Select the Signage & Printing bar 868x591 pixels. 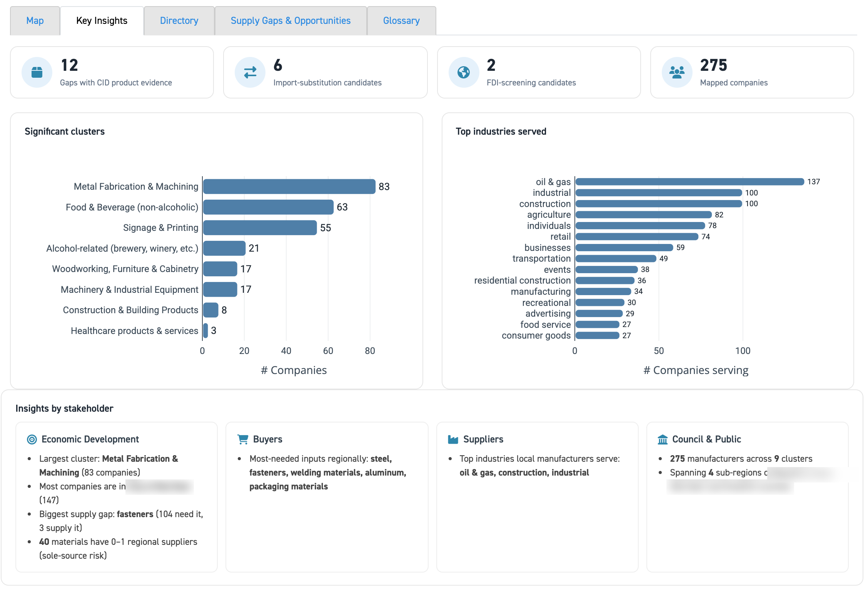point(260,228)
